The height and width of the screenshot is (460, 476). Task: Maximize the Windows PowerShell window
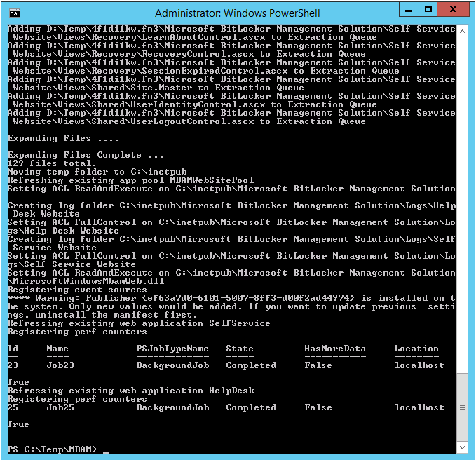point(428,10)
